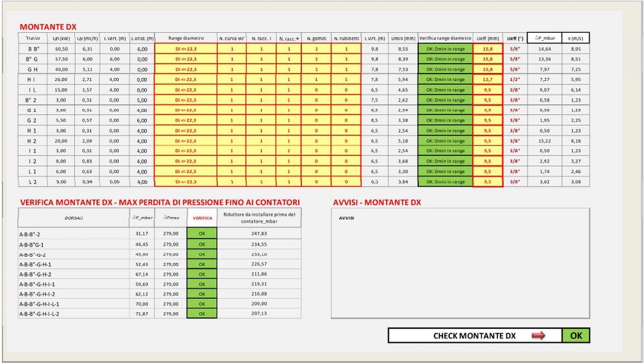The height and width of the screenshot is (363, 644).
Task: Select the green Dmin in range cell for row B B"
Action: point(445,49)
